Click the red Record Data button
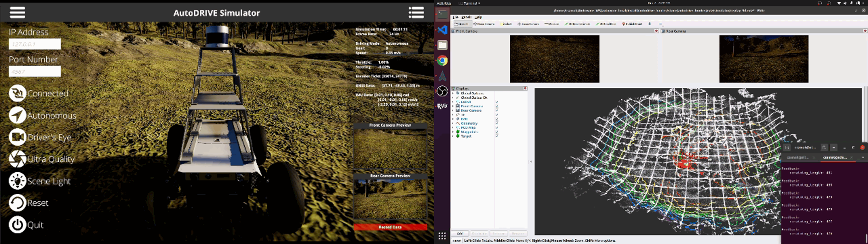This screenshot has width=868, height=244. pos(390,227)
